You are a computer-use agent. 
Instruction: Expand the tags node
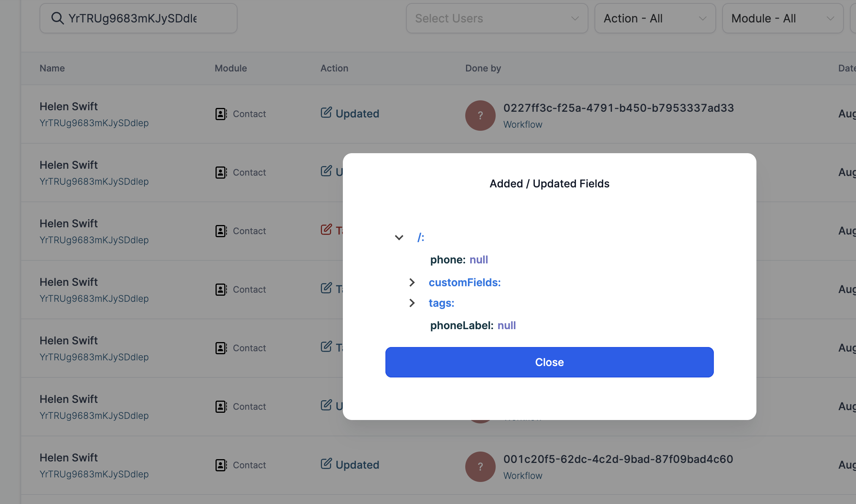click(x=412, y=303)
